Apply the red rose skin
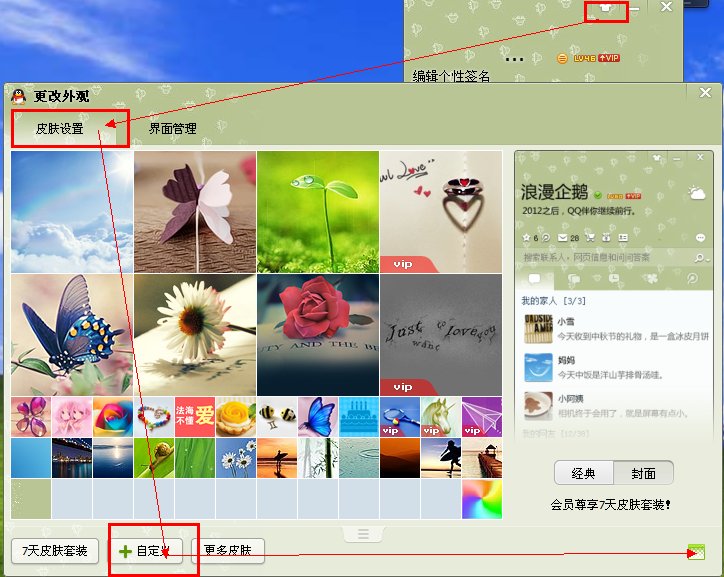The height and width of the screenshot is (577, 724). [318, 335]
